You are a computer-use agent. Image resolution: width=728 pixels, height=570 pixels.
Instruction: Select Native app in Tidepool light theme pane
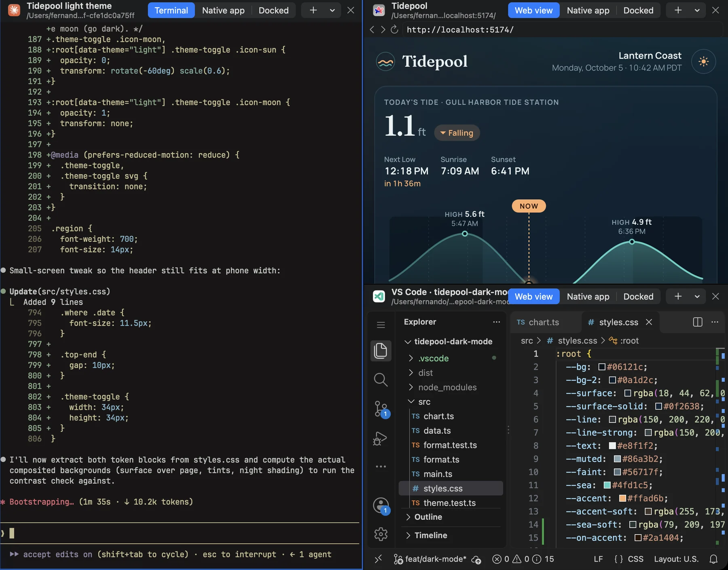[x=223, y=11]
